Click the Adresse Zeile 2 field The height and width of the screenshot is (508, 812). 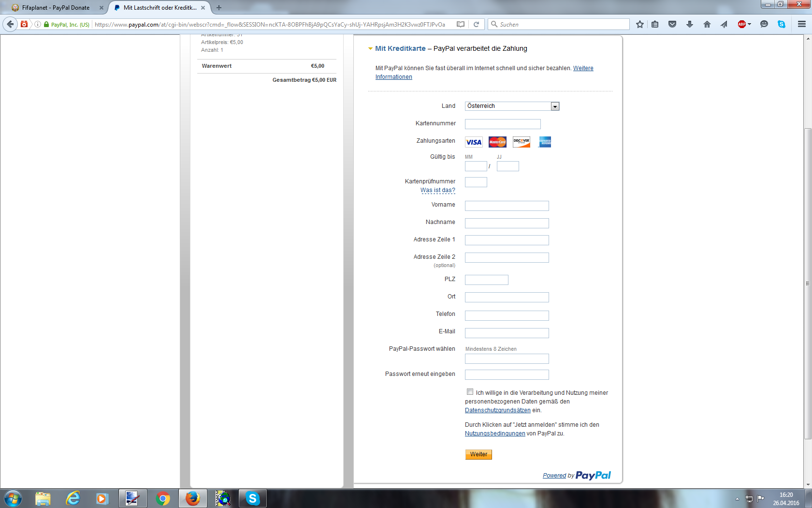pyautogui.click(x=507, y=257)
